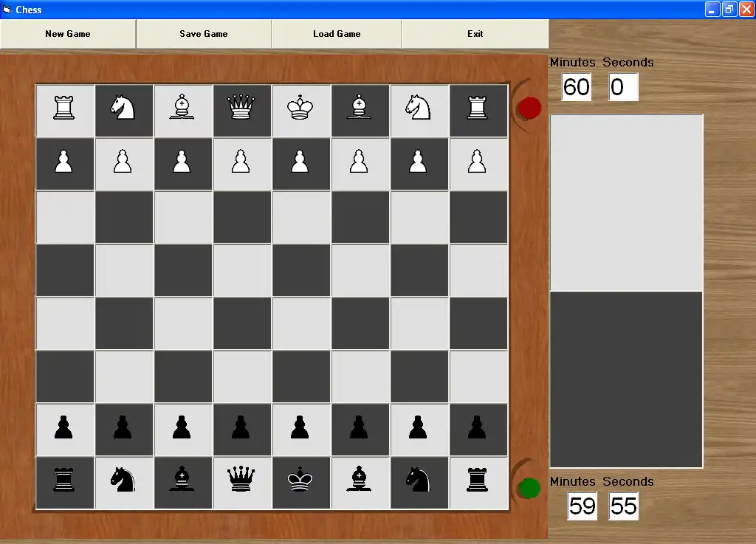
Task: Choose the white bishop next to the king
Action: pyautogui.click(x=360, y=107)
